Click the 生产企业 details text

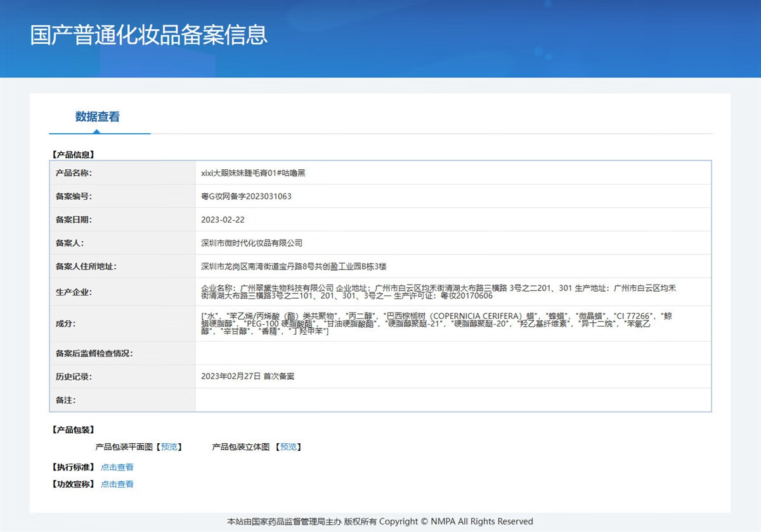pos(438,292)
